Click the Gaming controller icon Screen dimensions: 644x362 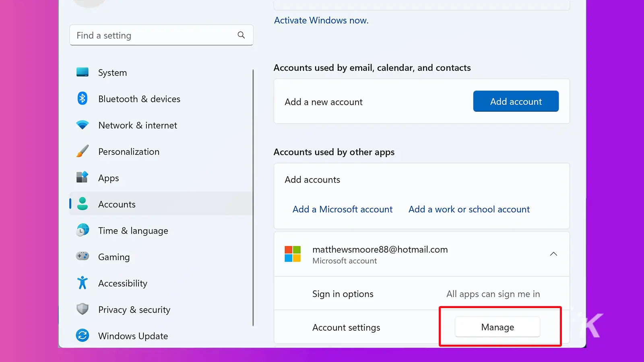pyautogui.click(x=83, y=256)
